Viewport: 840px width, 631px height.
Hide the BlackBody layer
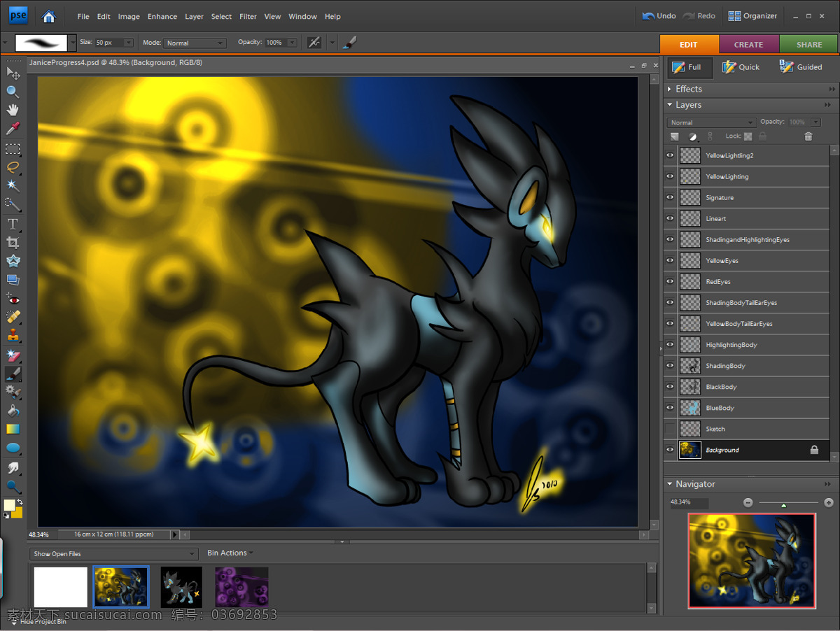click(x=670, y=386)
